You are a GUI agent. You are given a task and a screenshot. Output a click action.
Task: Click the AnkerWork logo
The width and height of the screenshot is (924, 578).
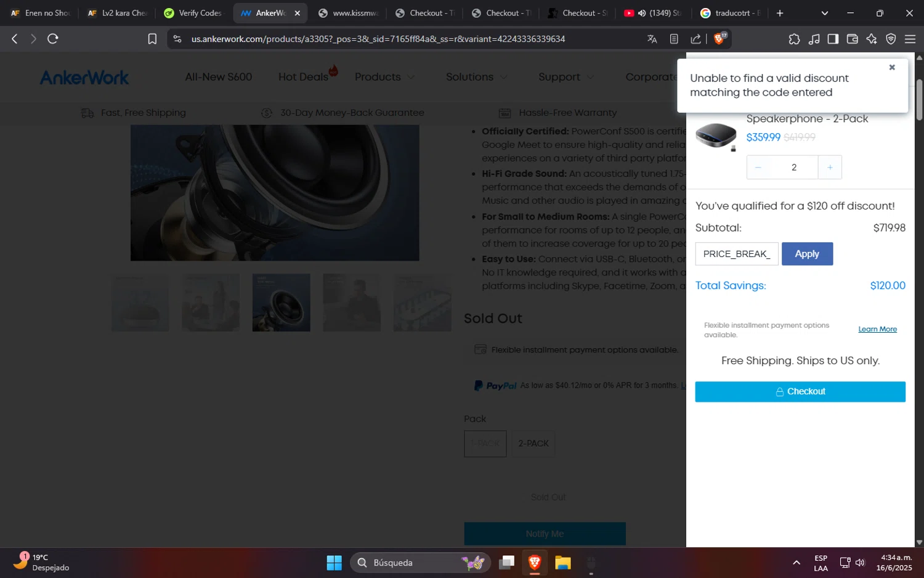[x=84, y=77]
